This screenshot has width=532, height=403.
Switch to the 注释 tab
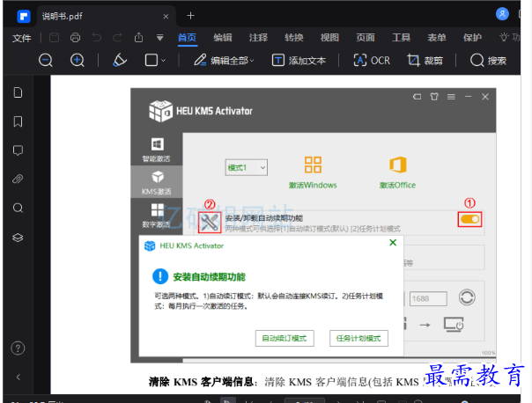pos(258,37)
